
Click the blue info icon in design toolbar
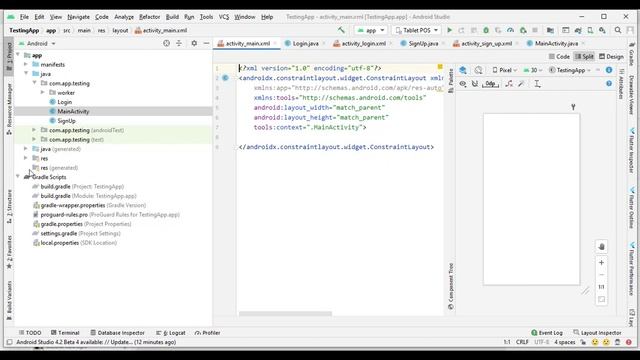tap(609, 70)
